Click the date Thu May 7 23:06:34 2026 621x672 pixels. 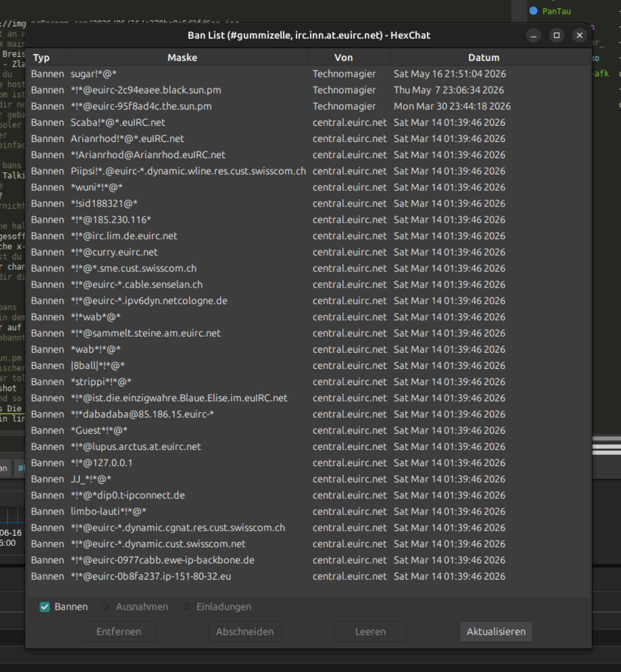pos(449,90)
